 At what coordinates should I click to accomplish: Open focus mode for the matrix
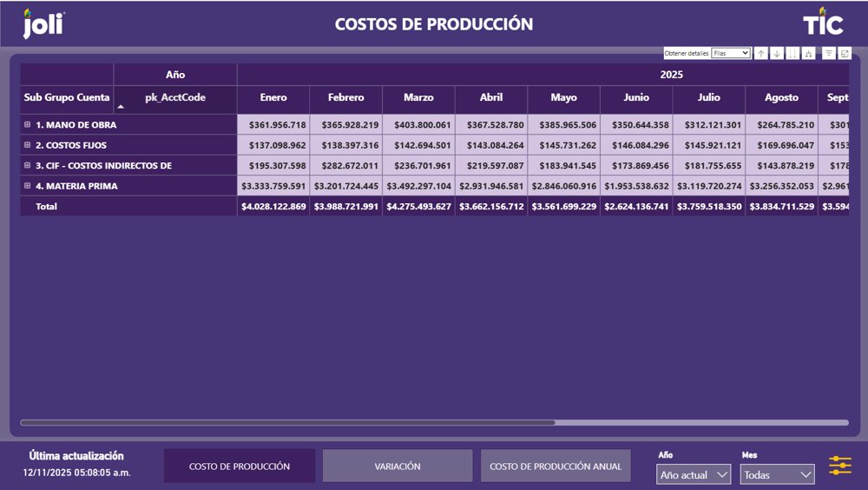845,54
